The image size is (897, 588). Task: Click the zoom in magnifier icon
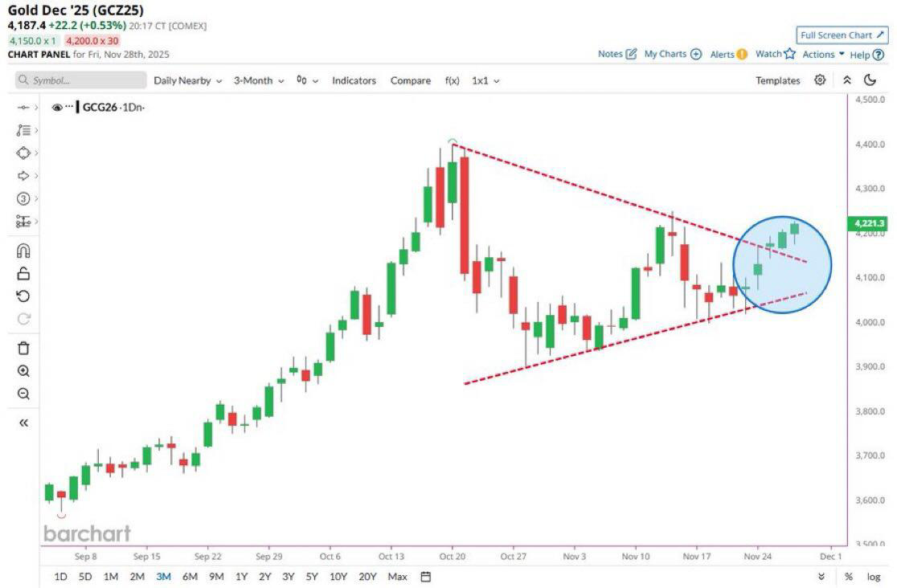pyautogui.click(x=23, y=371)
